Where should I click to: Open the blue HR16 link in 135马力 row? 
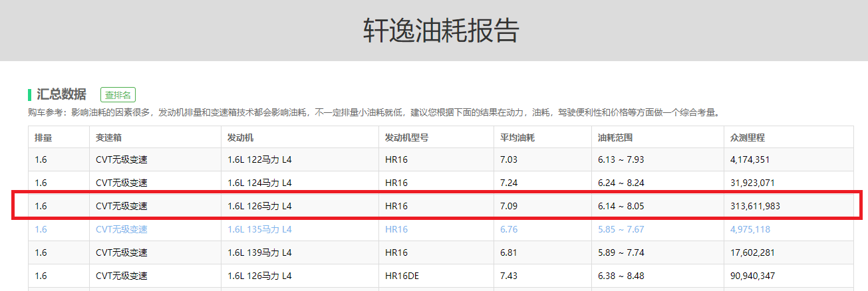coord(396,229)
